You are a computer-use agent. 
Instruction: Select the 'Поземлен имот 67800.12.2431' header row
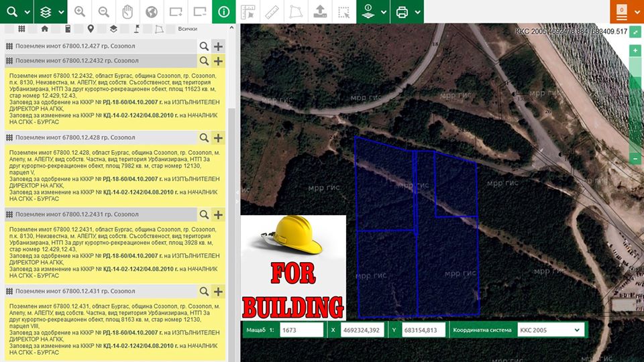pos(101,215)
